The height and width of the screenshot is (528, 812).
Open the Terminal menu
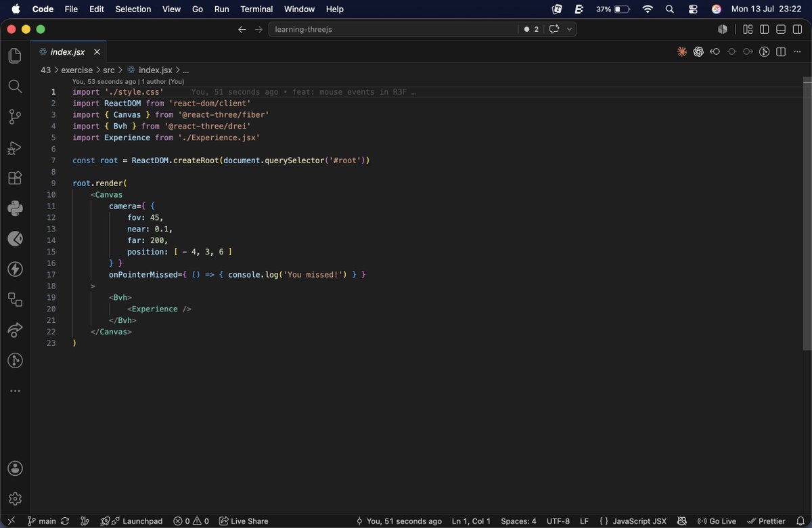coord(256,9)
